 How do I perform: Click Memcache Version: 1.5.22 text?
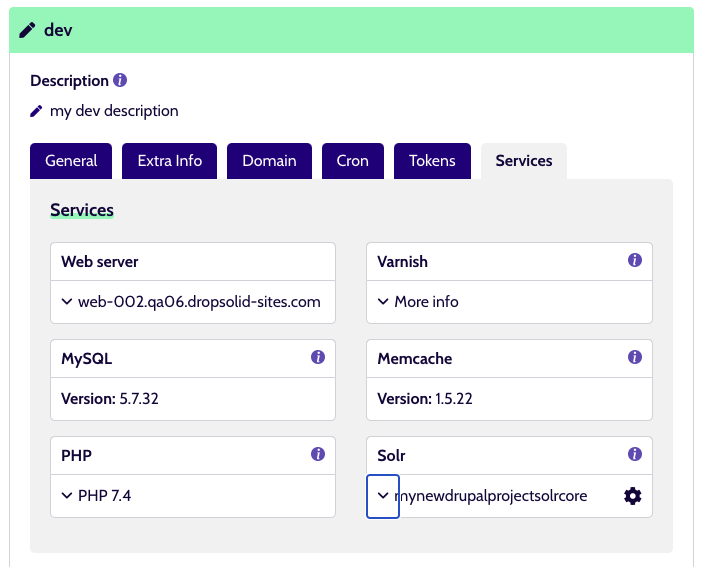tap(425, 399)
